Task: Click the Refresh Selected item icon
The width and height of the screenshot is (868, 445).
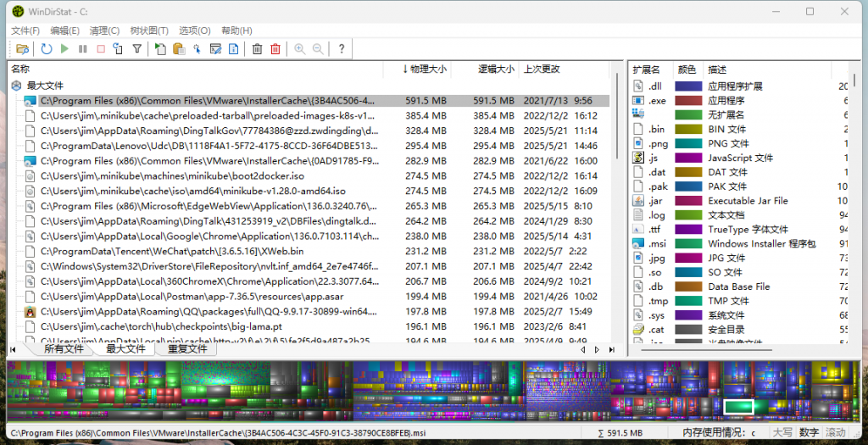Action: (118, 48)
